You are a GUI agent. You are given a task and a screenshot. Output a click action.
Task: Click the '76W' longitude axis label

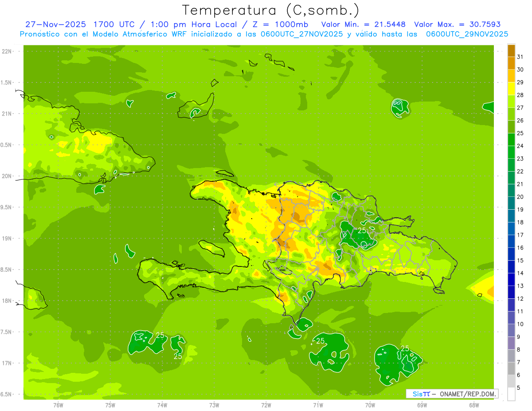(x=58, y=405)
